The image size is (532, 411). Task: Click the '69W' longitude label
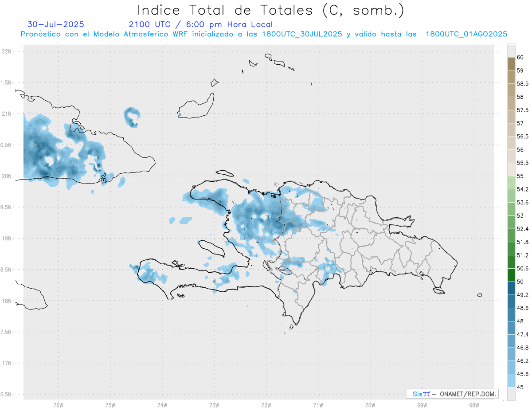coord(422,405)
